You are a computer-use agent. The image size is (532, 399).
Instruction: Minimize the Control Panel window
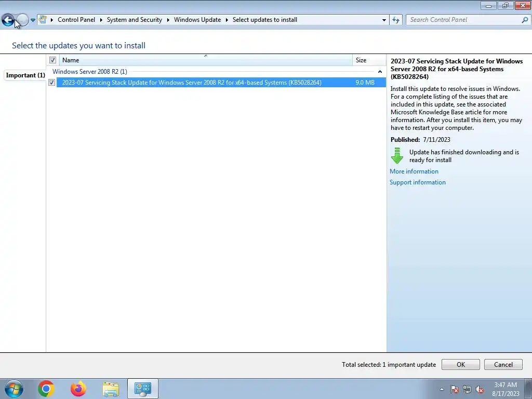click(x=488, y=5)
